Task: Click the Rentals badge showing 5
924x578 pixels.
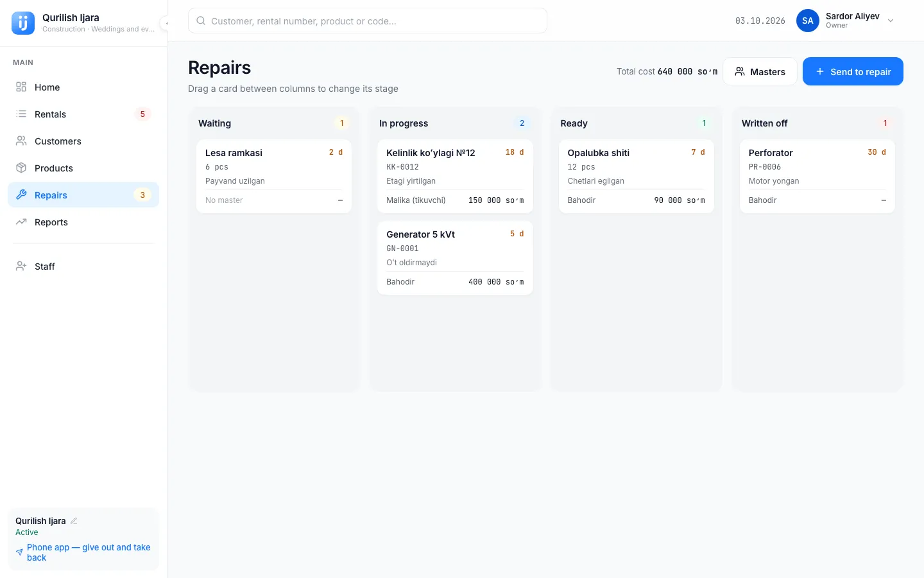Action: tap(142, 114)
